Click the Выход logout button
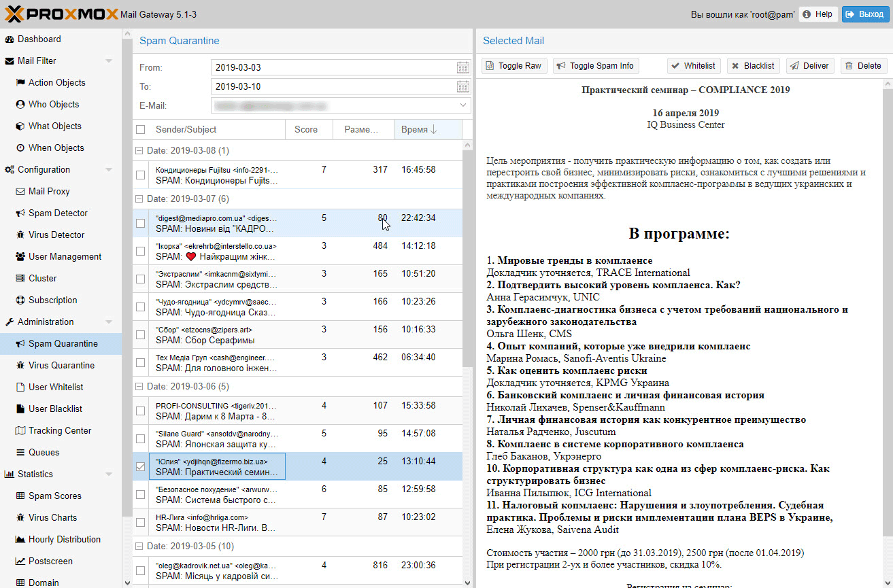 point(865,14)
